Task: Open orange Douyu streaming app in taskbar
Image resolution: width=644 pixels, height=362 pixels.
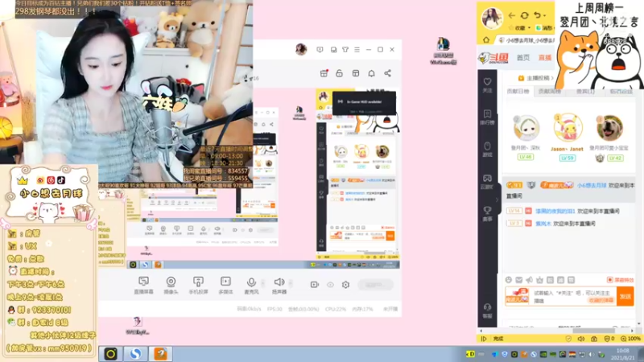Action: point(160,354)
